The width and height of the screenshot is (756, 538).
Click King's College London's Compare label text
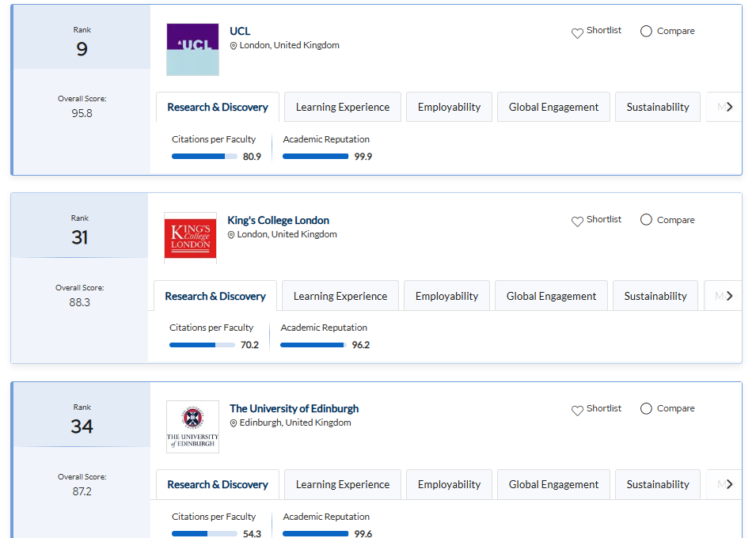click(x=675, y=220)
